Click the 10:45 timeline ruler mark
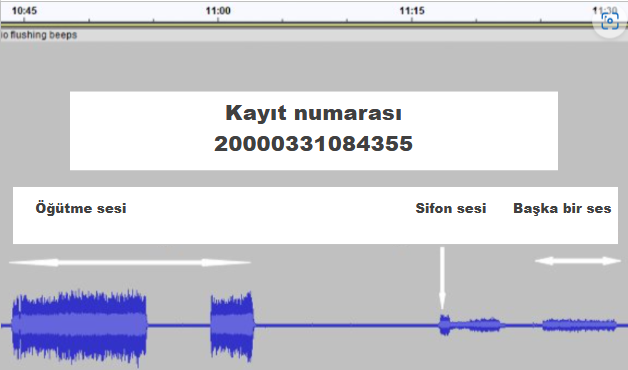Image resolution: width=628 pixels, height=370 pixels. point(24,11)
